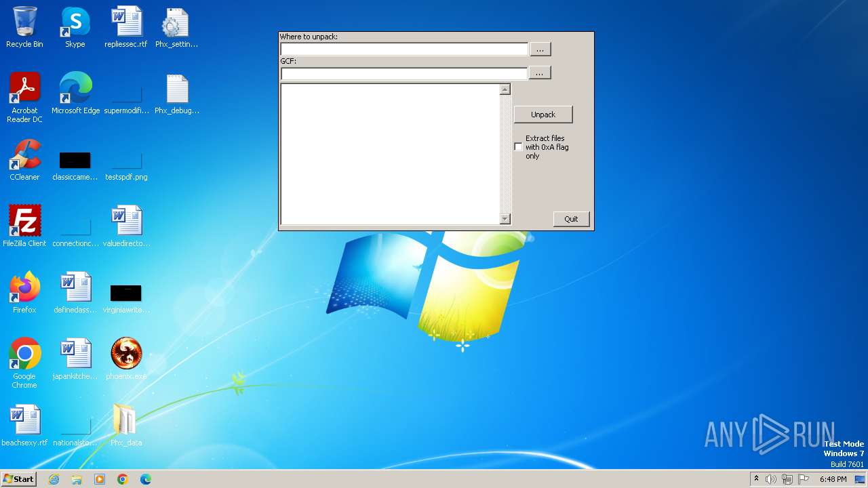Screen dimensions: 868x488
Task: Select the Firefox desktop shortcut
Action: click(x=24, y=293)
